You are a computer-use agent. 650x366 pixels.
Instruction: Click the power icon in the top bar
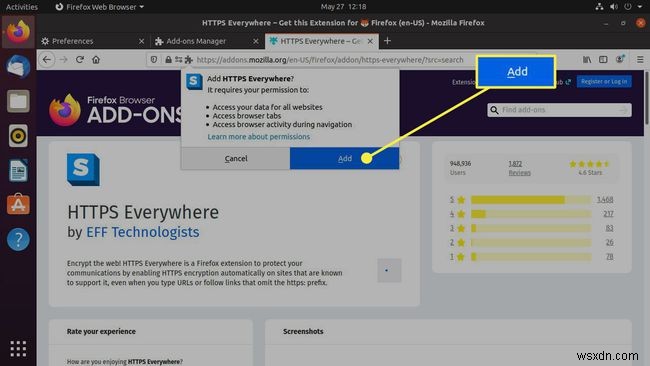pos(628,7)
